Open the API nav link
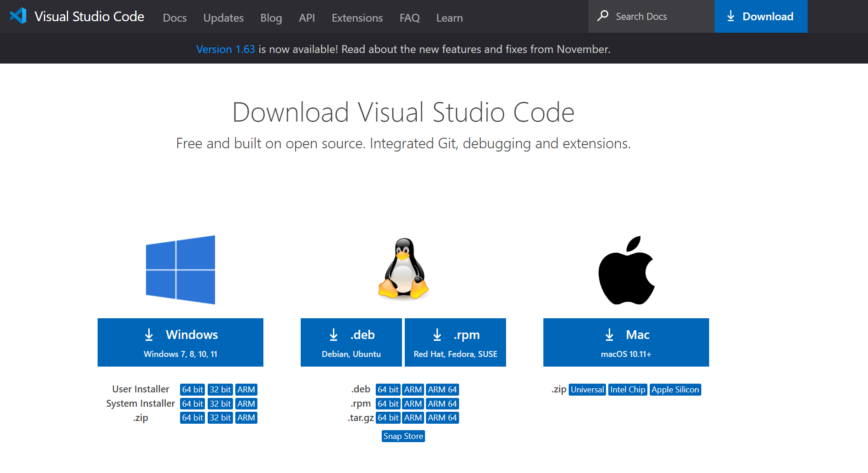This screenshot has width=868, height=473. (x=307, y=18)
